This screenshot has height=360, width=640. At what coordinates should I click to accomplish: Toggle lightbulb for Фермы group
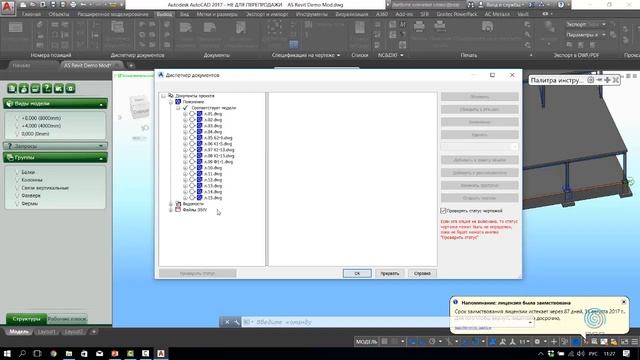(x=17, y=203)
